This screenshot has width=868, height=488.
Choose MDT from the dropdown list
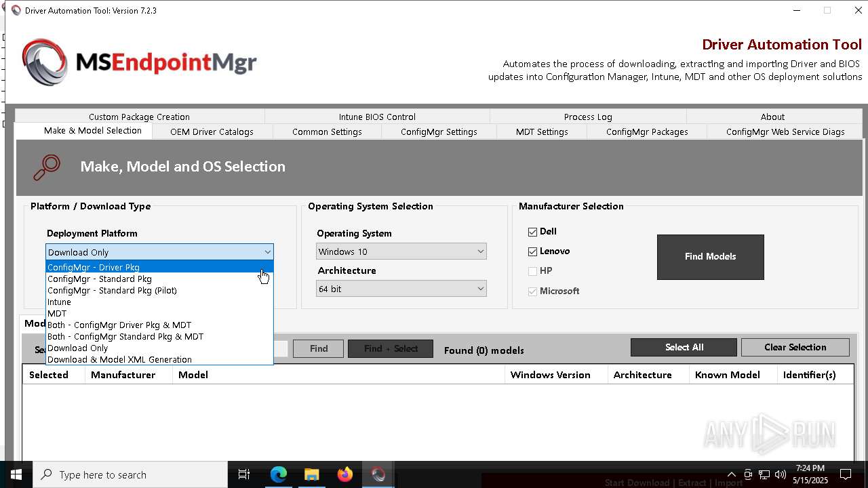[159, 313]
